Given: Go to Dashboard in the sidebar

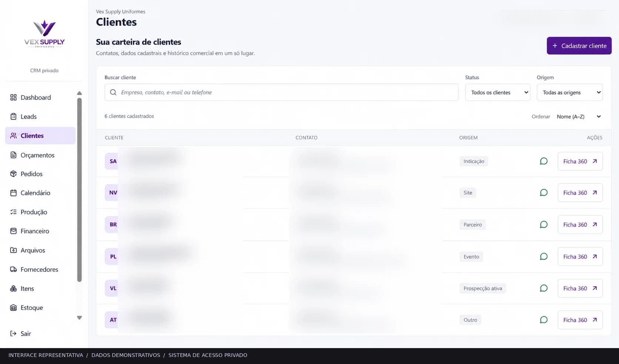Looking at the screenshot, I should click(x=40, y=97).
